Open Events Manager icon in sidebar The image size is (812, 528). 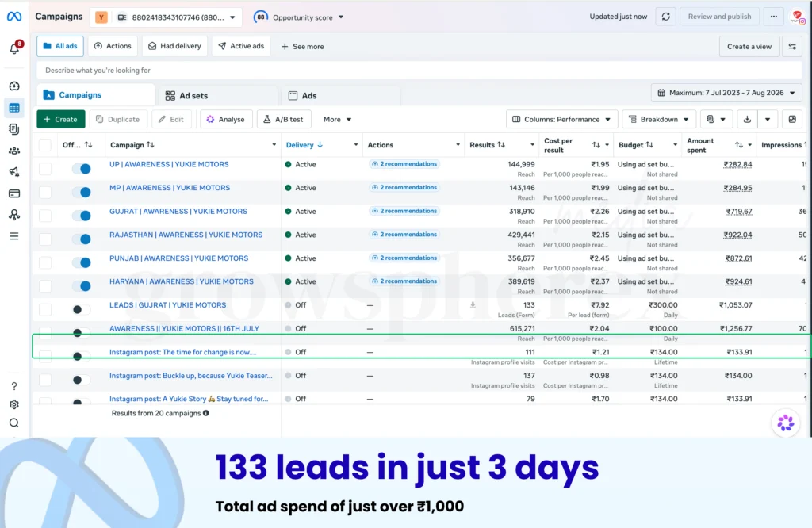click(14, 214)
